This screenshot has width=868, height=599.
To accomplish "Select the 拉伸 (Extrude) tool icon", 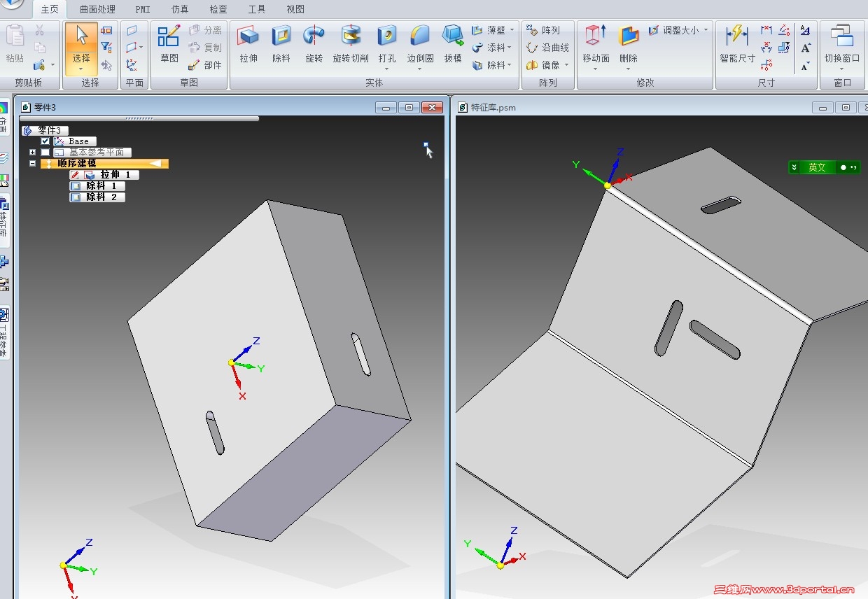I will 248,36.
